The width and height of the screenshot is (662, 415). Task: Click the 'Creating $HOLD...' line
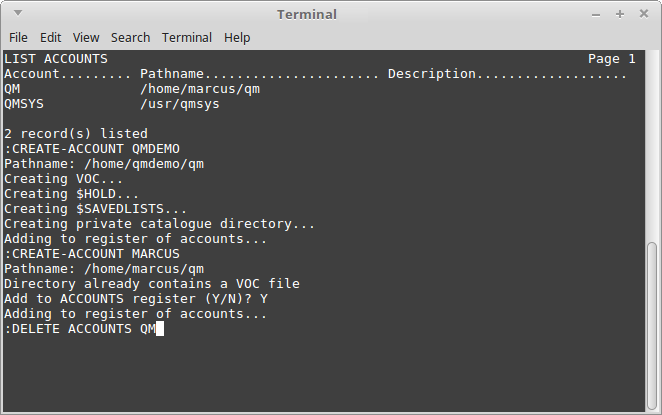point(72,194)
